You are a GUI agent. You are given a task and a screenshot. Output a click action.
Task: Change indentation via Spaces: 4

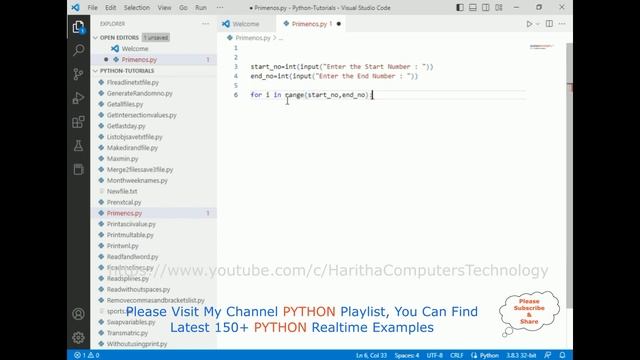tap(407, 356)
